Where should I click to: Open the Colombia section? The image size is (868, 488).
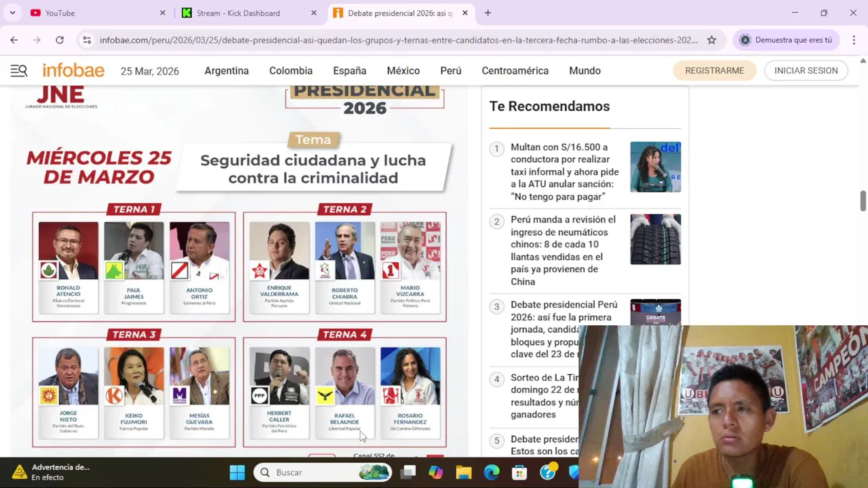(x=291, y=70)
